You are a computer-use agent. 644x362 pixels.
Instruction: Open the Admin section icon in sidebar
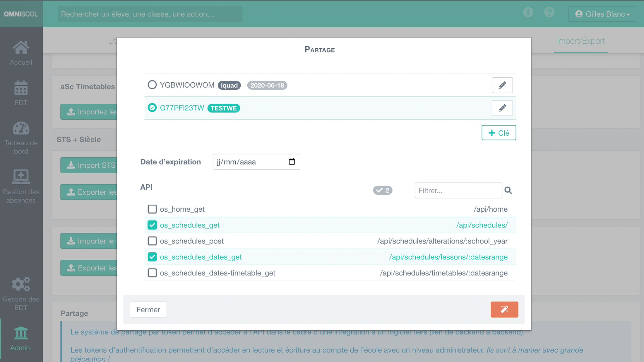(x=21, y=333)
